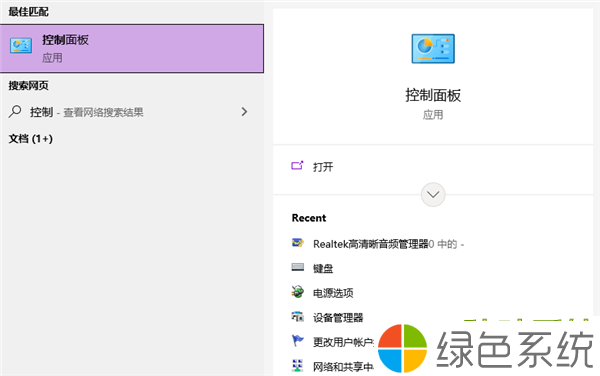
Task: Click the keyboard icon beside 键盘
Action: 298,267
